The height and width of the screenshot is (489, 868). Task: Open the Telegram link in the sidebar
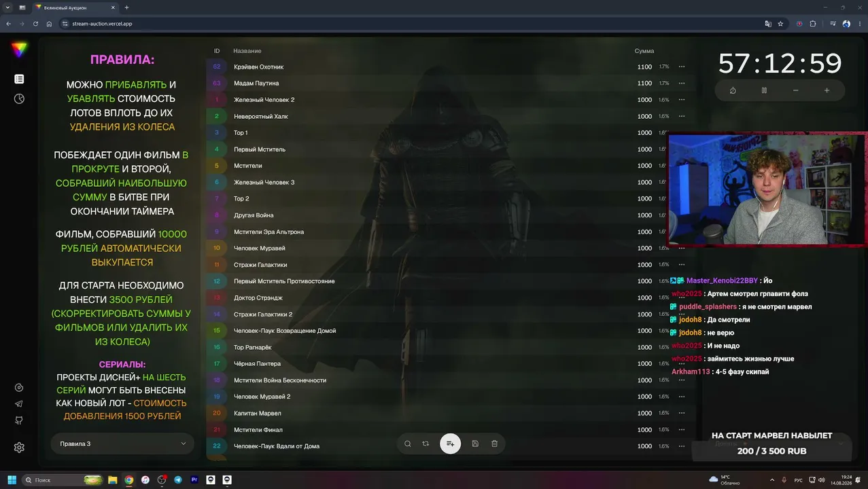pos(19,404)
